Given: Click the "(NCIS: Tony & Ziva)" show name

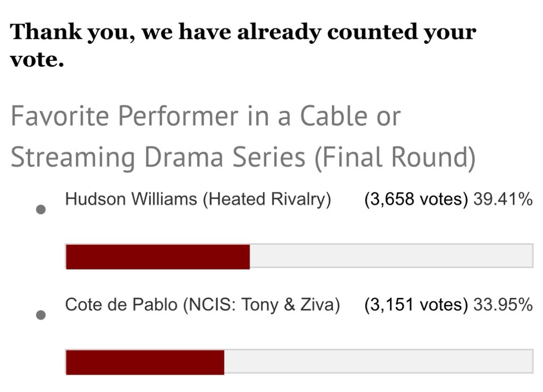Looking at the screenshot, I should pyautogui.click(x=261, y=305).
